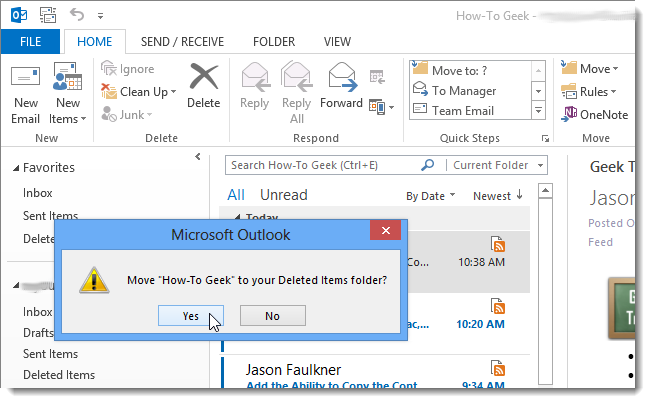Switch to SEND / RECEIVE tab

point(182,41)
